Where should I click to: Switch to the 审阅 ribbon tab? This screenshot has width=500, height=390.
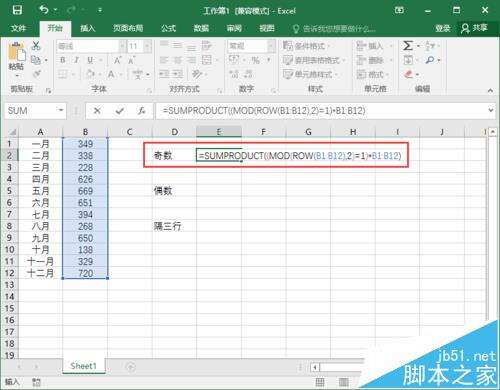pyautogui.click(x=234, y=28)
